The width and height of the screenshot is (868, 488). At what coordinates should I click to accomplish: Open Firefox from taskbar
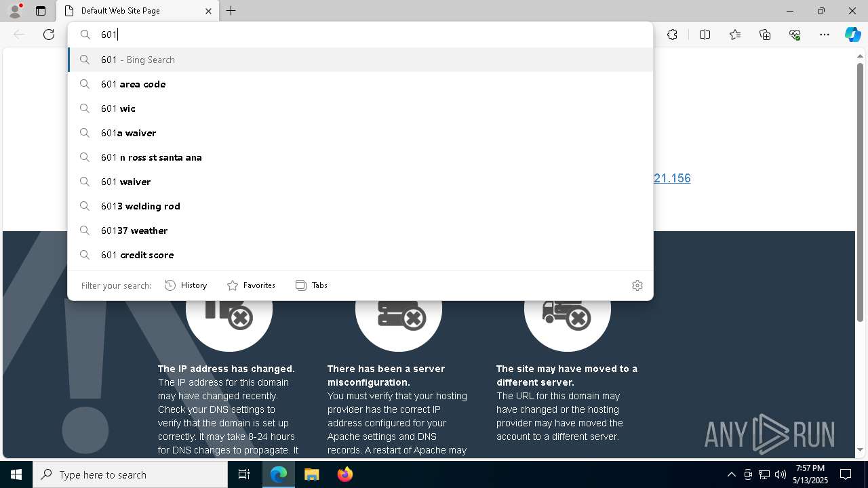click(344, 474)
